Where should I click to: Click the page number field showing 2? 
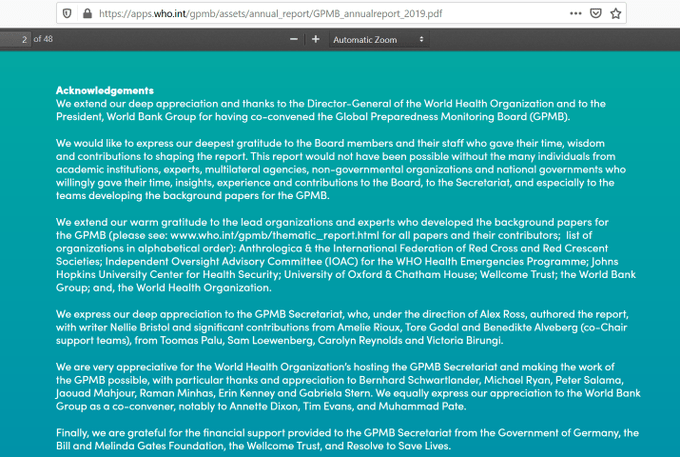click(x=16, y=39)
